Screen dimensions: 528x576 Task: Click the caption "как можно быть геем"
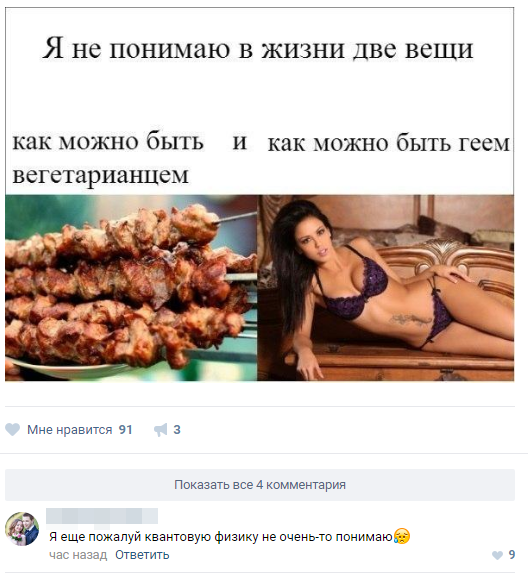389,143
